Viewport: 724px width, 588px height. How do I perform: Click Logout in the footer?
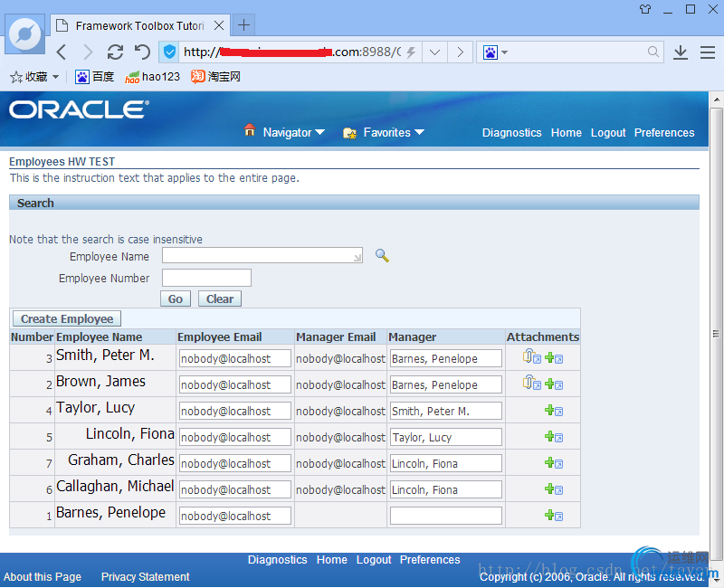[x=374, y=560]
